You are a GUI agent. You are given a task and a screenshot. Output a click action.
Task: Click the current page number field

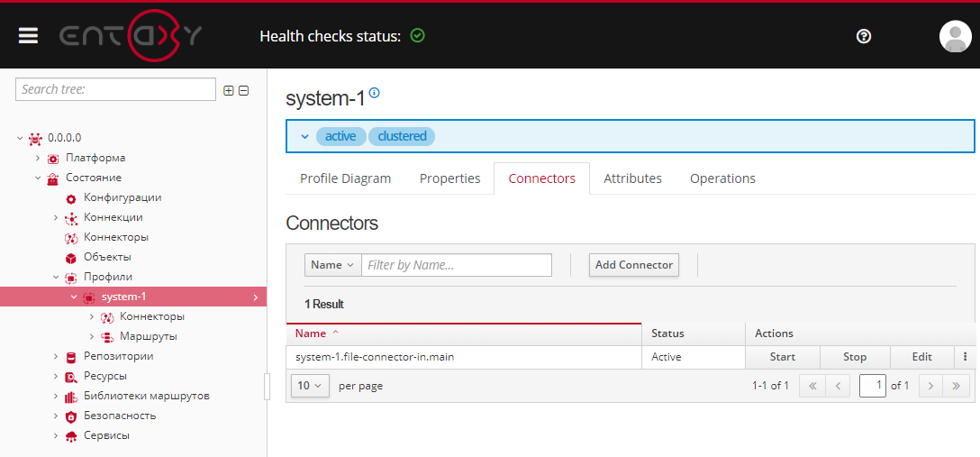click(873, 386)
